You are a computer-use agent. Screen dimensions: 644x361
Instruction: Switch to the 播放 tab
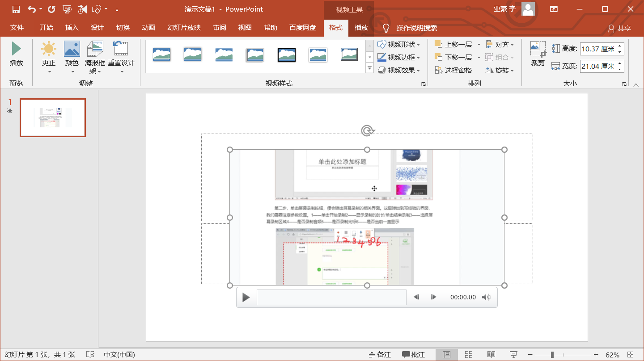[x=361, y=28]
